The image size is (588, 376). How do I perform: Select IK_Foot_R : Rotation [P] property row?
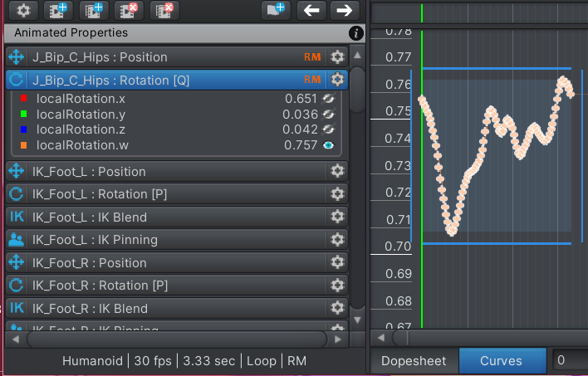click(177, 286)
